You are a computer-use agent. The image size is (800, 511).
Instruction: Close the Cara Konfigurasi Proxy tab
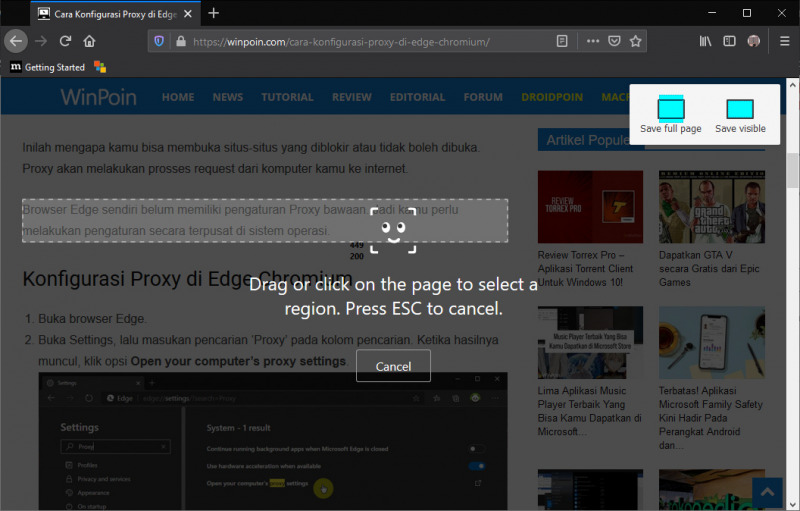point(188,14)
